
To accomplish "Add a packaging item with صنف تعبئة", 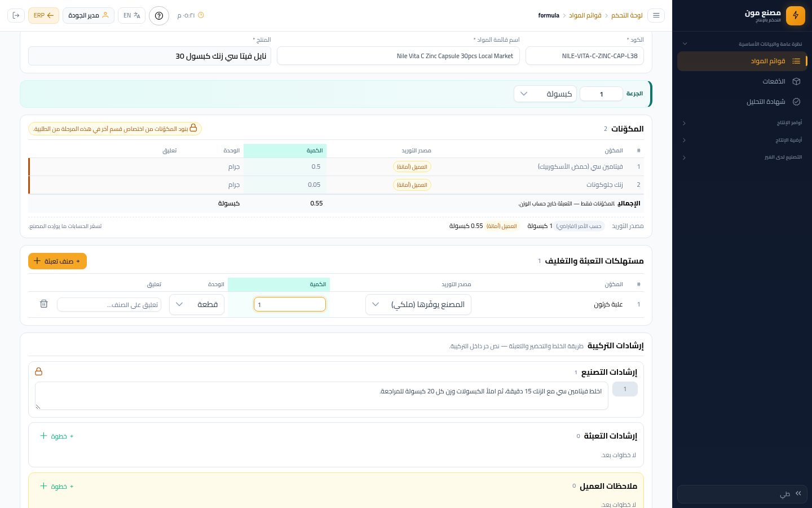I will point(58,261).
